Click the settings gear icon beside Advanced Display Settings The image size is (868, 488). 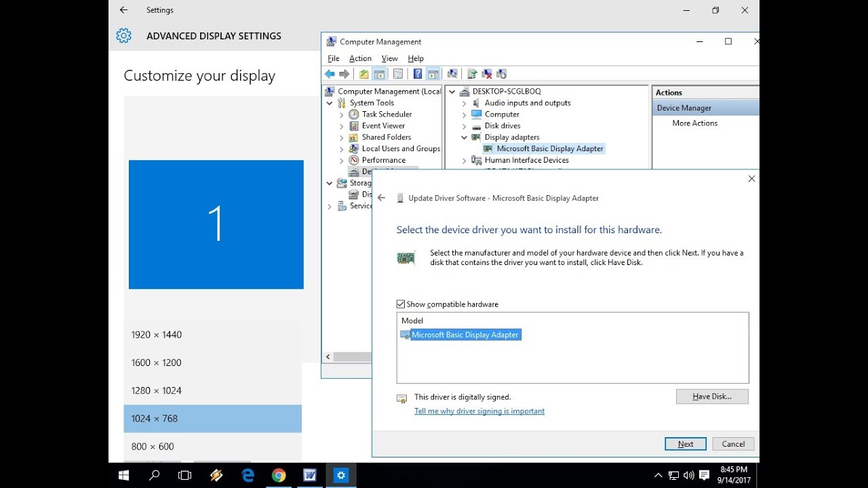(123, 36)
